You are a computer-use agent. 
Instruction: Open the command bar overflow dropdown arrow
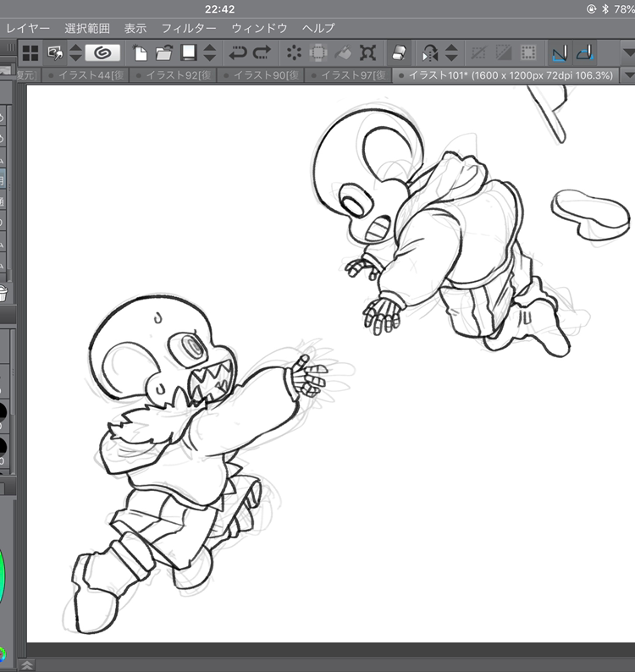coord(628,52)
